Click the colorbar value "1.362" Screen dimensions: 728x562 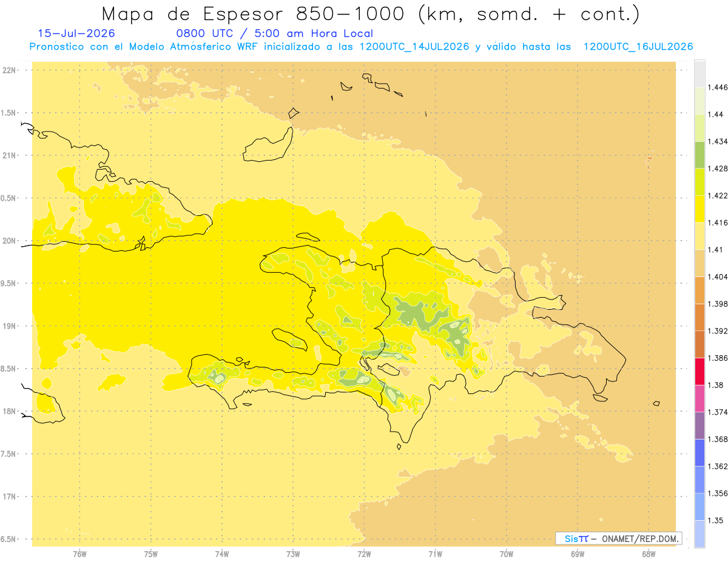(x=718, y=466)
